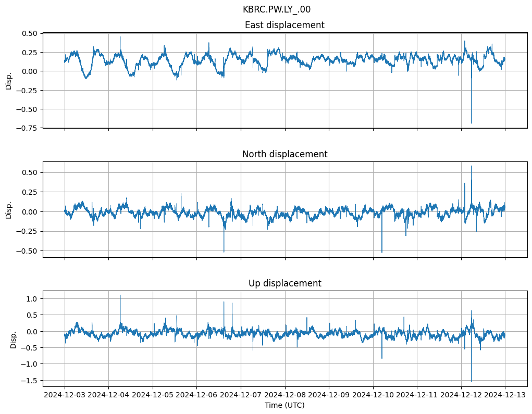Click the Disp. label of Up plot
Screen dimensions: 532x414
pyautogui.click(x=13, y=338)
